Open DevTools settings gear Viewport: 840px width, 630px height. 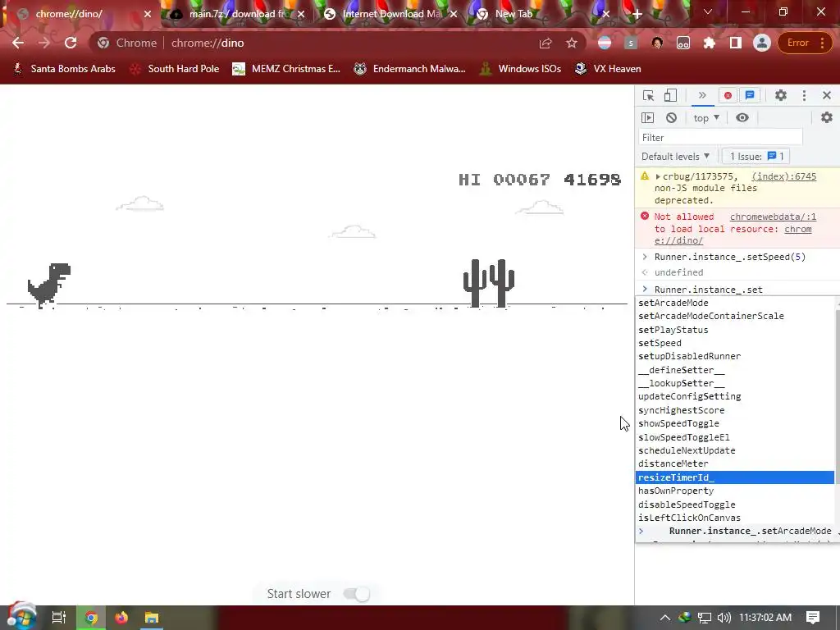coord(781,95)
